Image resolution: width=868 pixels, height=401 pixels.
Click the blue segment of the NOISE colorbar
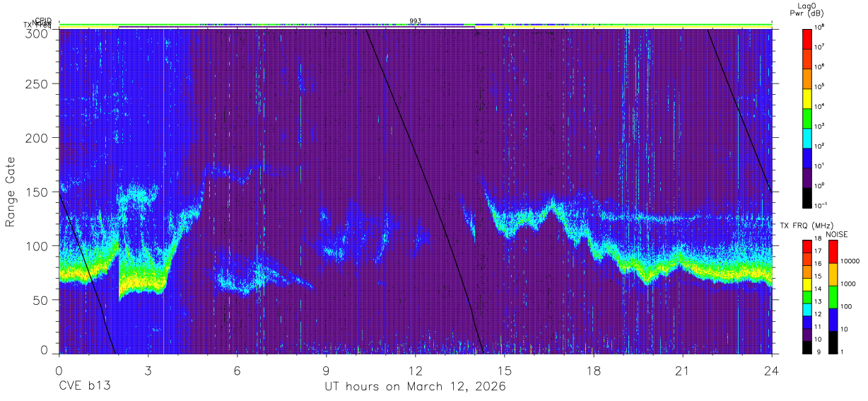(832, 319)
